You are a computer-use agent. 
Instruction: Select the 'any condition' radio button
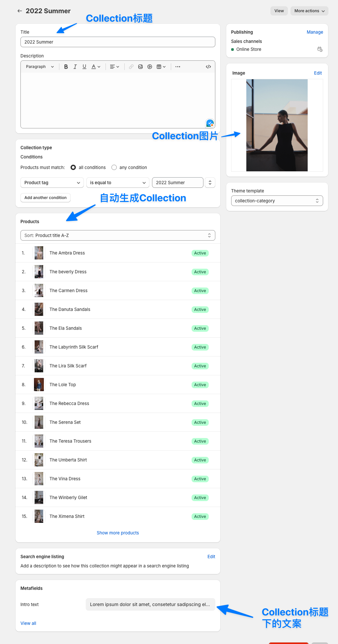coord(114,167)
